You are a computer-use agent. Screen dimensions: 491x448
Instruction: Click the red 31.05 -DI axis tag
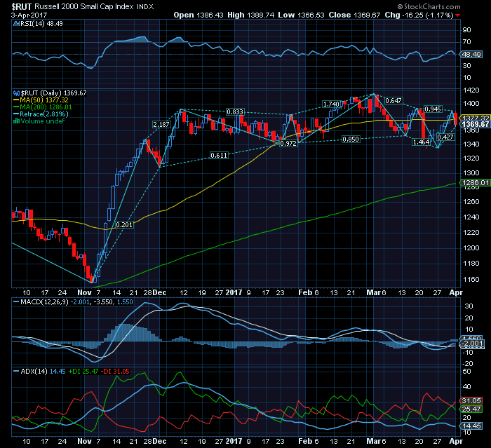tap(471, 401)
